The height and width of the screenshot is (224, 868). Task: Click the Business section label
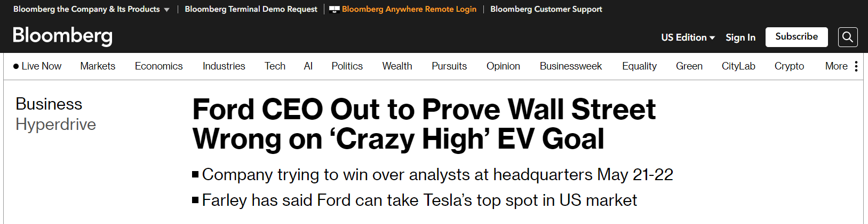click(x=49, y=104)
